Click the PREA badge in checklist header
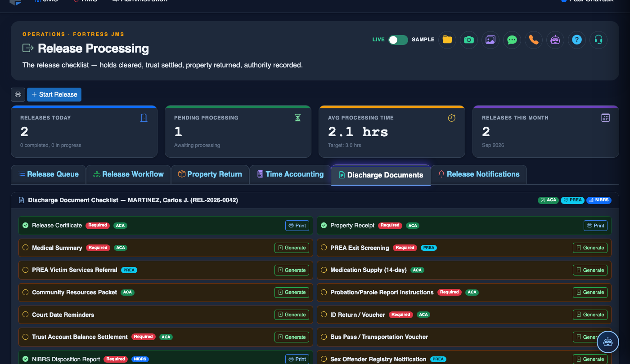 [x=572, y=200]
